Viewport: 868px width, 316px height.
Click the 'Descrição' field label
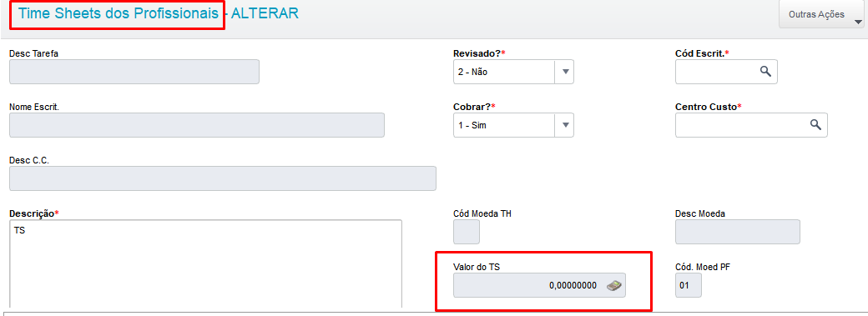click(33, 213)
